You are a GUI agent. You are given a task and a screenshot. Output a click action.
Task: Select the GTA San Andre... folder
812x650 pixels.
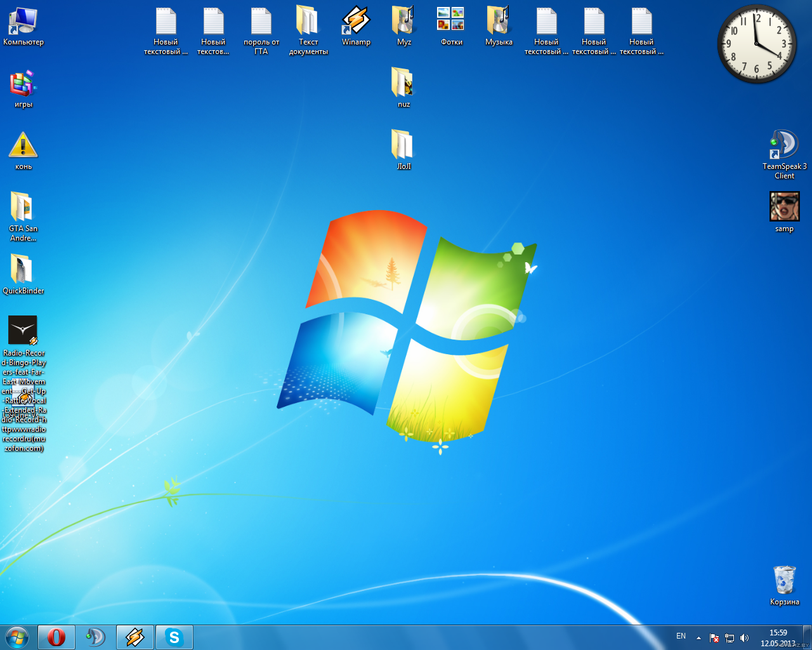[23, 216]
